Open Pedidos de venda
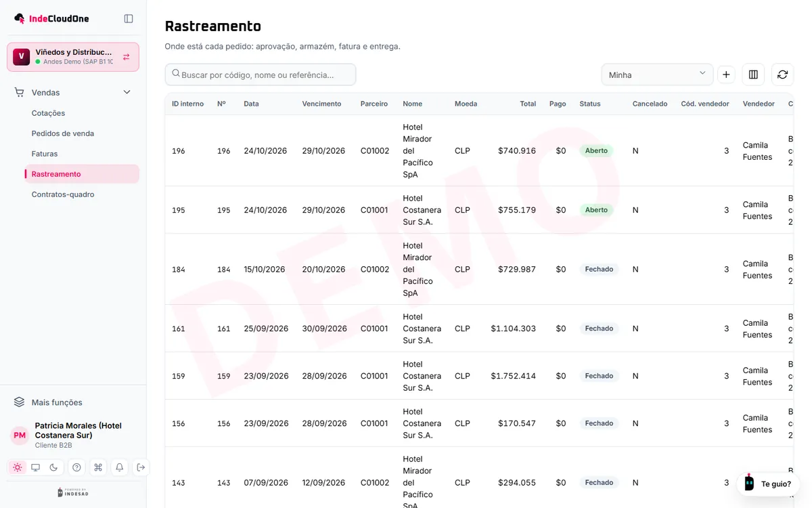Screen dimensions: 812x508 pyautogui.click(x=63, y=133)
